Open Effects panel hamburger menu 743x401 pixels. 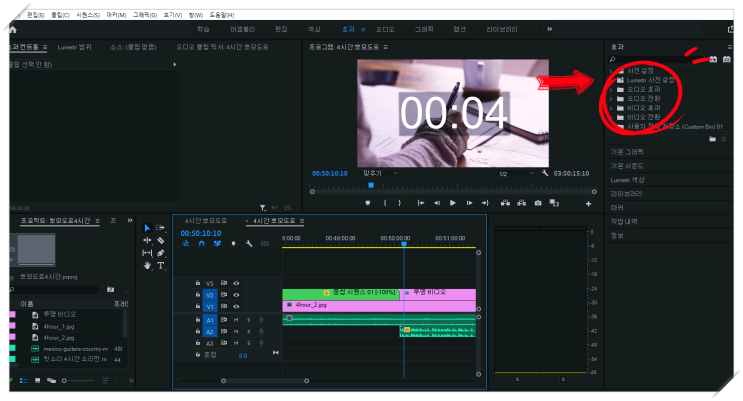tap(729, 47)
